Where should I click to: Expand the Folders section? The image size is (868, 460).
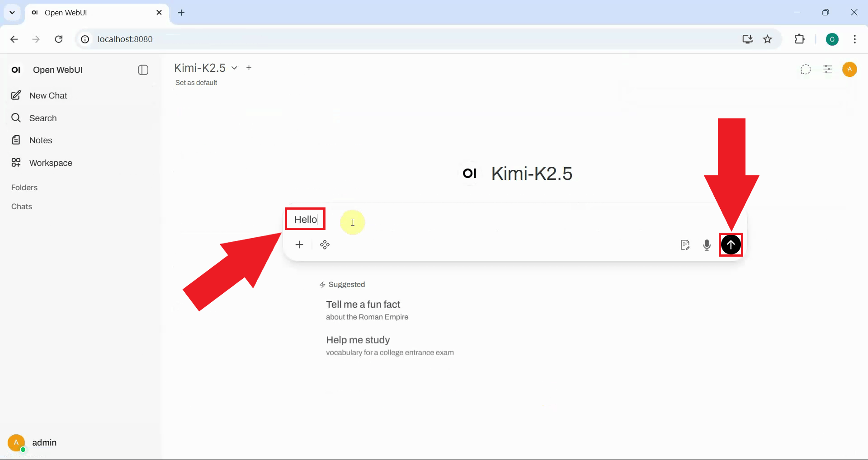[x=24, y=188]
